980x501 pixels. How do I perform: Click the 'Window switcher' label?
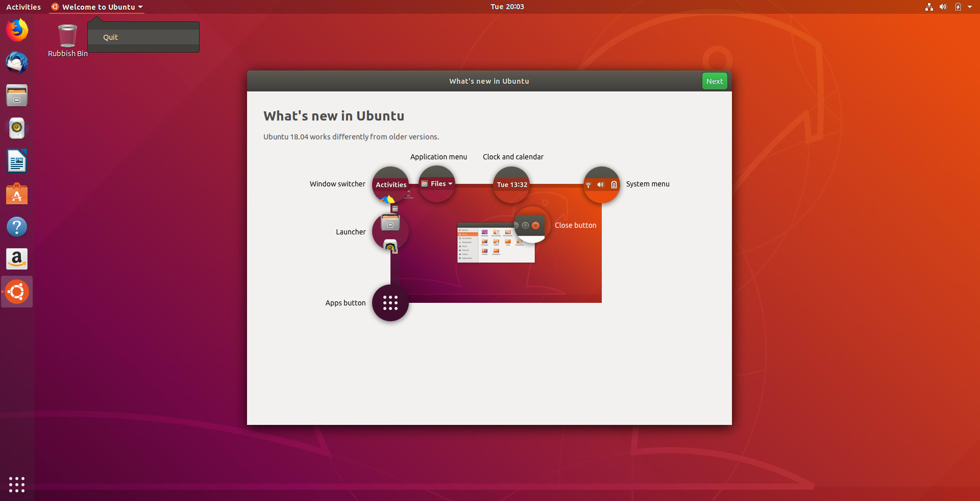337,184
